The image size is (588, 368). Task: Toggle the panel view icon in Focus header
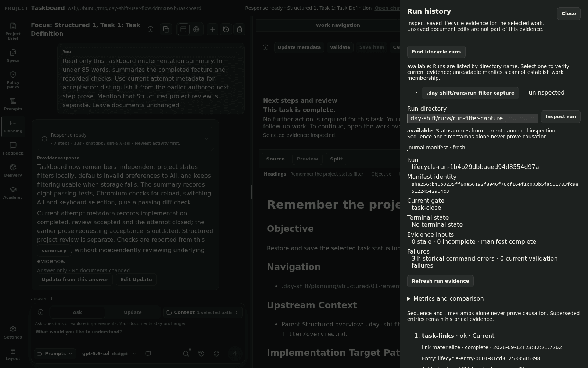pos(183,29)
